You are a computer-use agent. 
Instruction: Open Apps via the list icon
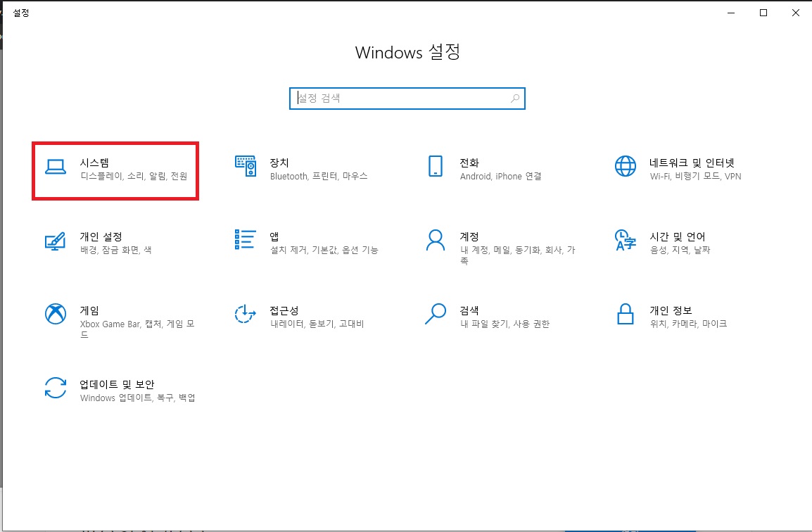[x=245, y=239]
